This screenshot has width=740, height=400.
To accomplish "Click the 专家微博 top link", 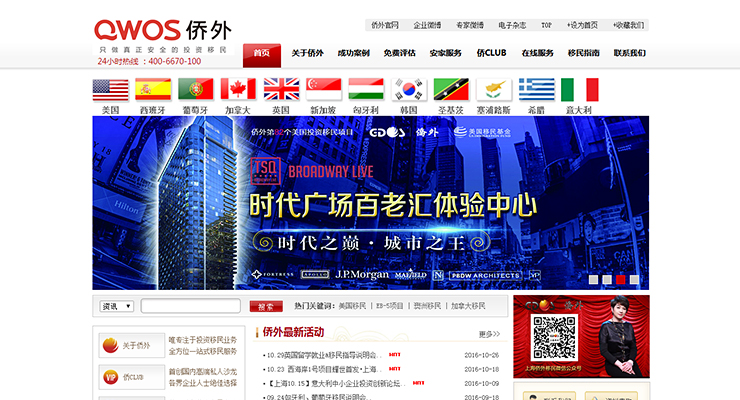I will [x=470, y=25].
